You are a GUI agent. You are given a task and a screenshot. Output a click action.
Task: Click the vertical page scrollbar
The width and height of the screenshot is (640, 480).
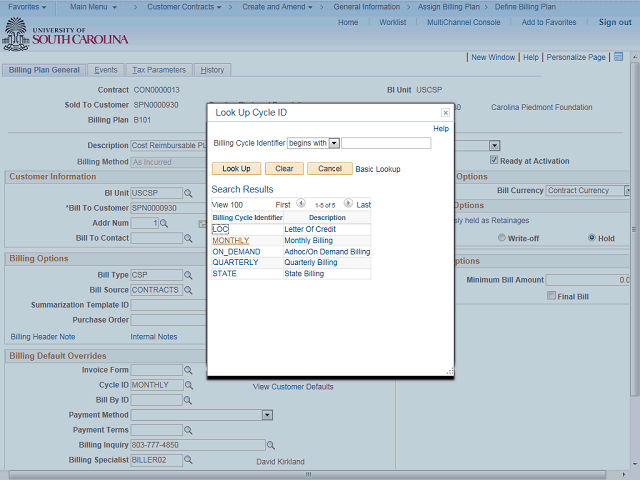point(634,229)
